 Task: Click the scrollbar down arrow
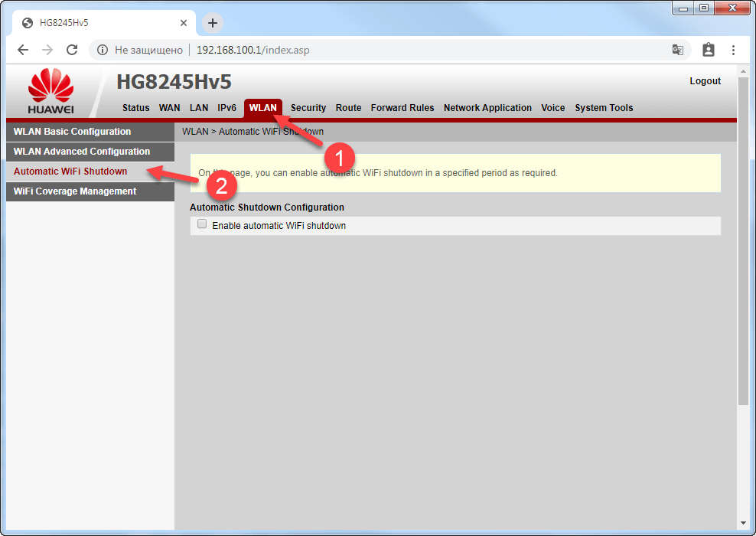point(743,524)
